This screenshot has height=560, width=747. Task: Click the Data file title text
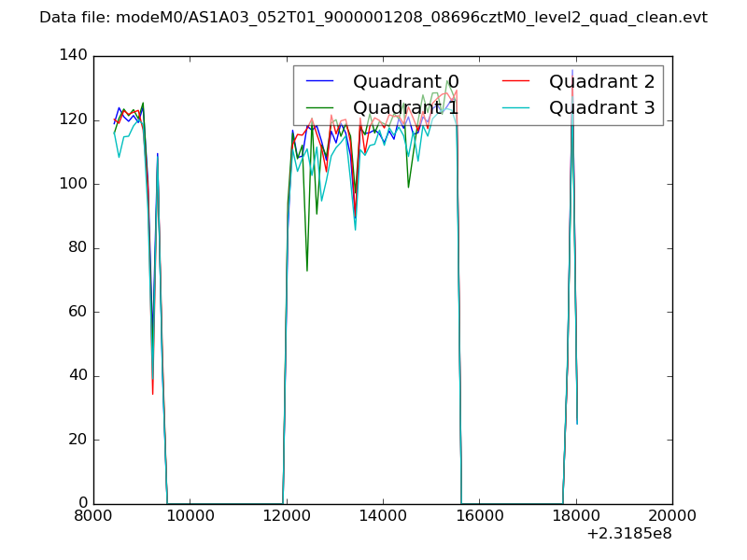pos(373,18)
